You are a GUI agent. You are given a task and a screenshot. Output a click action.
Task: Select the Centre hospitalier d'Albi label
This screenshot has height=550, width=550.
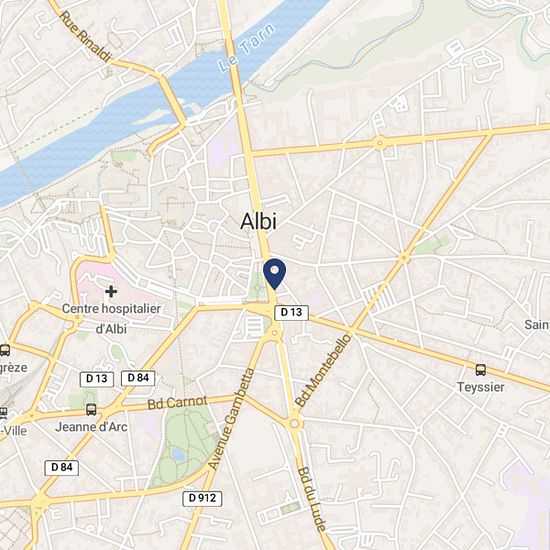111,319
